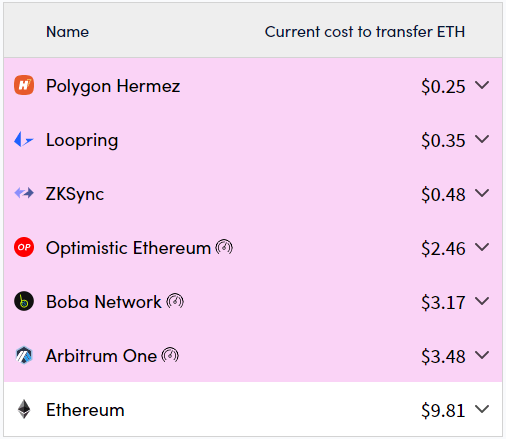The image size is (506, 439).
Task: Expand the Polygon Hermez row chevron
Action: point(482,85)
